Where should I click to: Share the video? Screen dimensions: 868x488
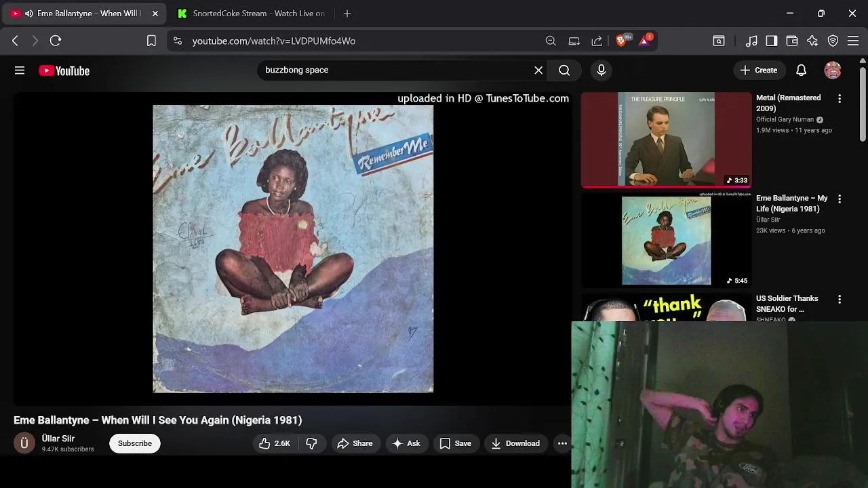click(355, 443)
